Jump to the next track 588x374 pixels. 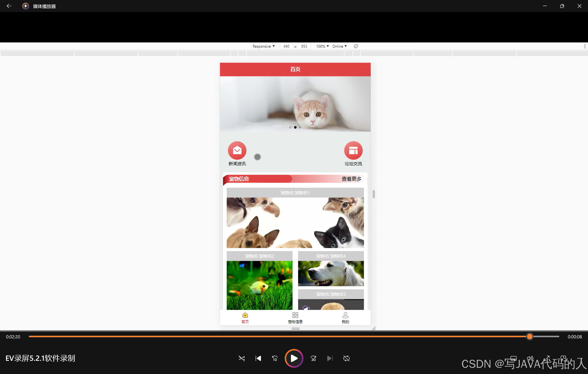tap(330, 358)
